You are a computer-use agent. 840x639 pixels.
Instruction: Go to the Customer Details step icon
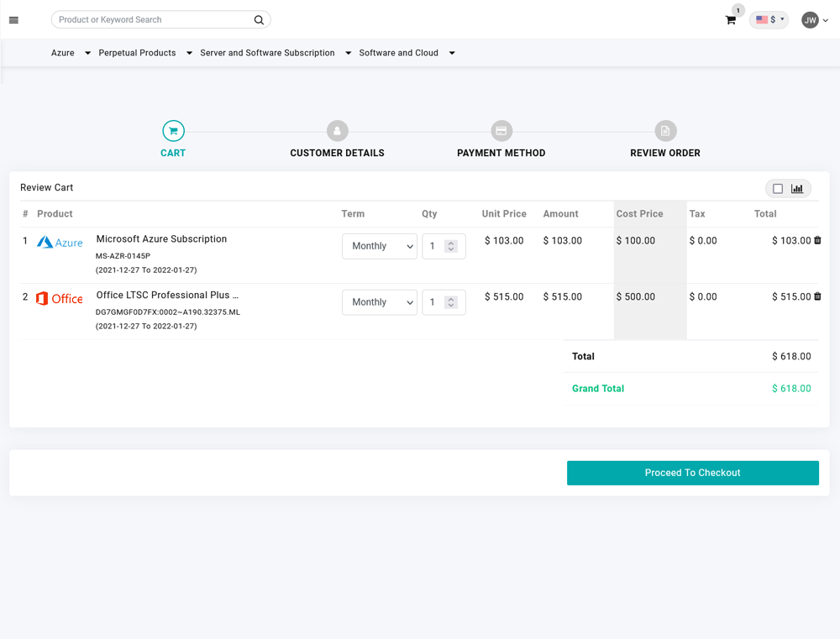pyautogui.click(x=337, y=131)
